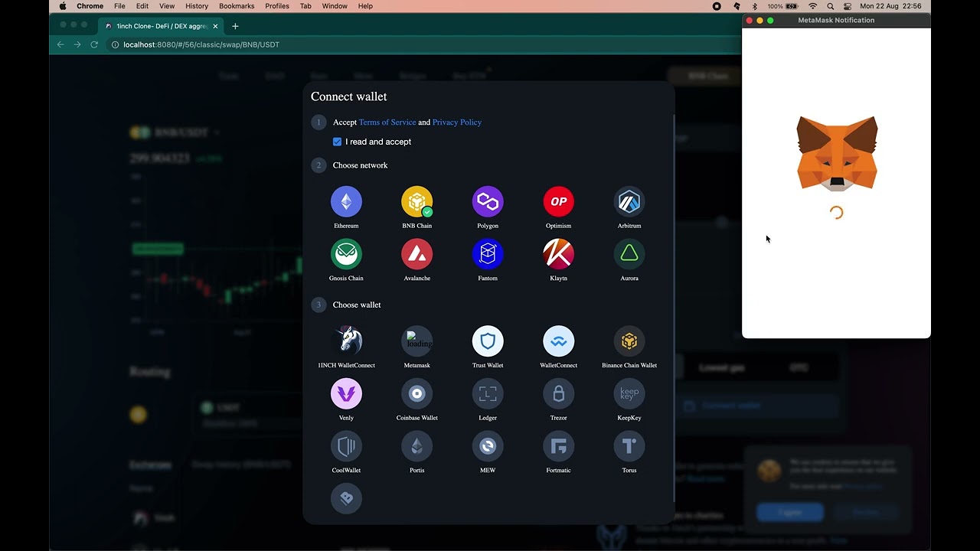980x551 pixels.
Task: Close the 1inch Clone browser tab
Action: click(x=215, y=26)
